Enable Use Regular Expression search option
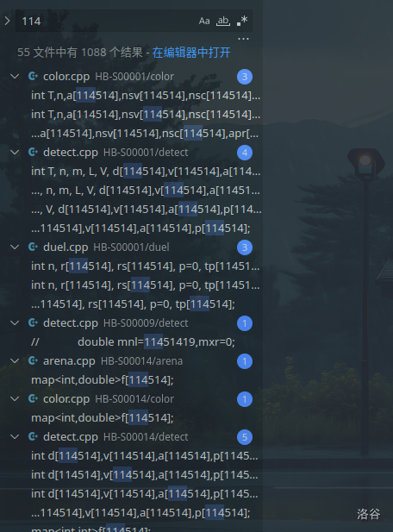Viewport: 393px width, 532px height. tap(242, 21)
